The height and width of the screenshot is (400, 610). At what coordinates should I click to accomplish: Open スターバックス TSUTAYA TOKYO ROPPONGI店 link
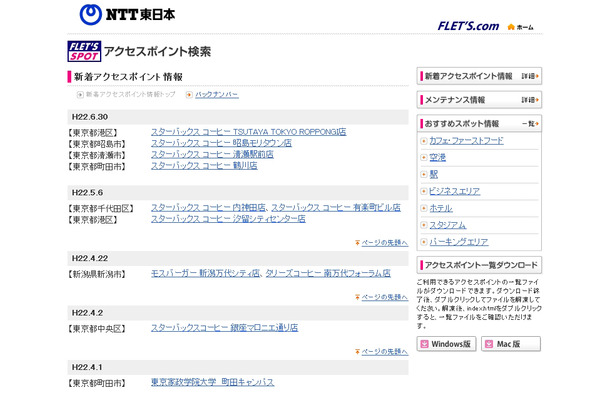click(249, 132)
